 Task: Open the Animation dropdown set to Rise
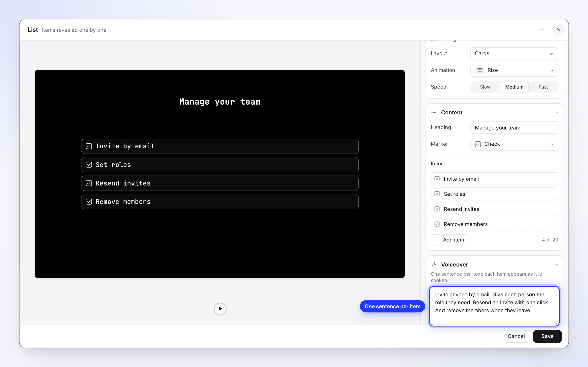514,70
